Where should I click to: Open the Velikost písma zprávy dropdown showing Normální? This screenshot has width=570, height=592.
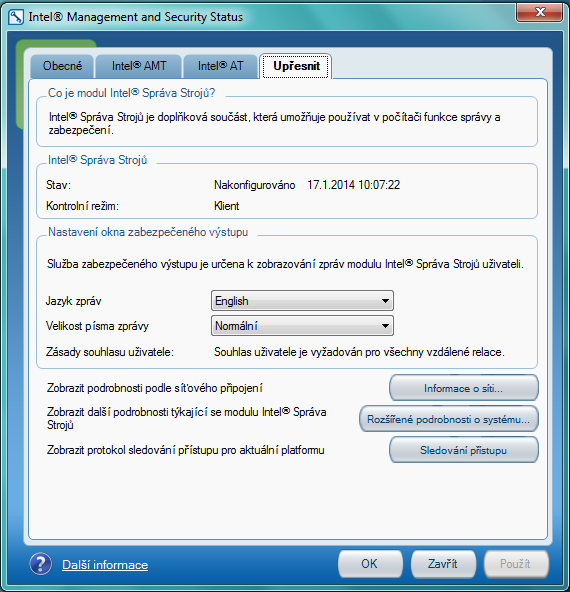coord(302,326)
